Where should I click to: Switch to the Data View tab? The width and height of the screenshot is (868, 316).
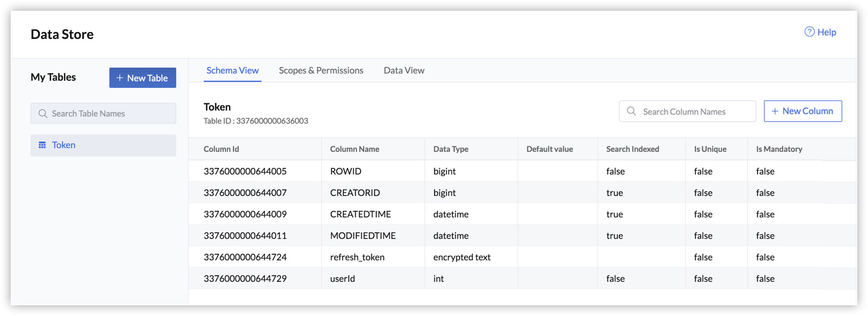click(x=404, y=70)
